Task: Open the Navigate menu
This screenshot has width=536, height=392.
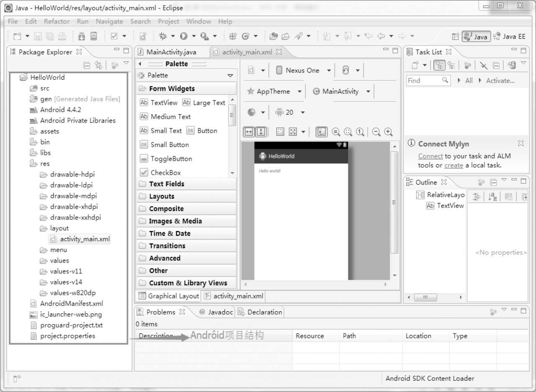Action: coord(109,21)
